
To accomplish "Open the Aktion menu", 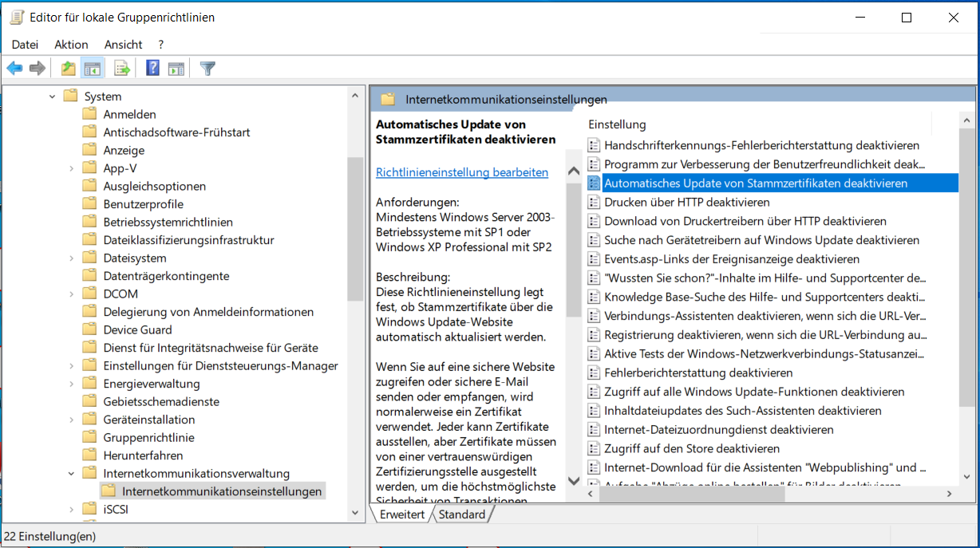I will [71, 45].
